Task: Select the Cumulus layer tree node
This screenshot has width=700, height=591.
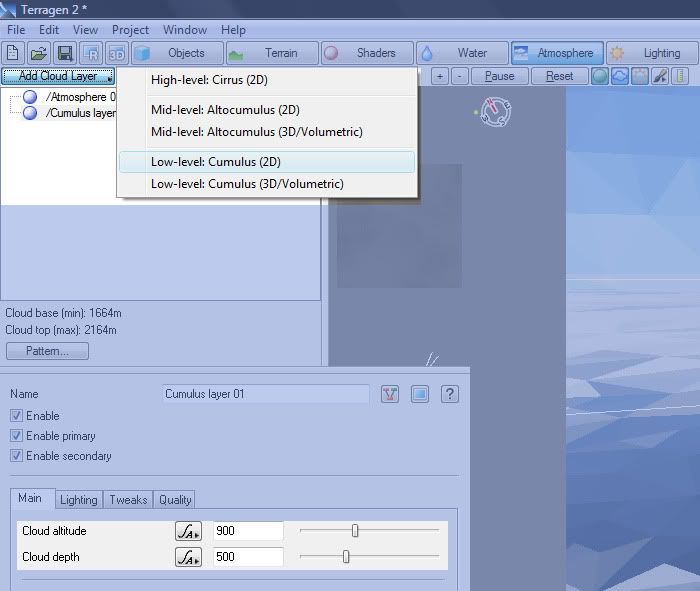Action: coord(80,113)
